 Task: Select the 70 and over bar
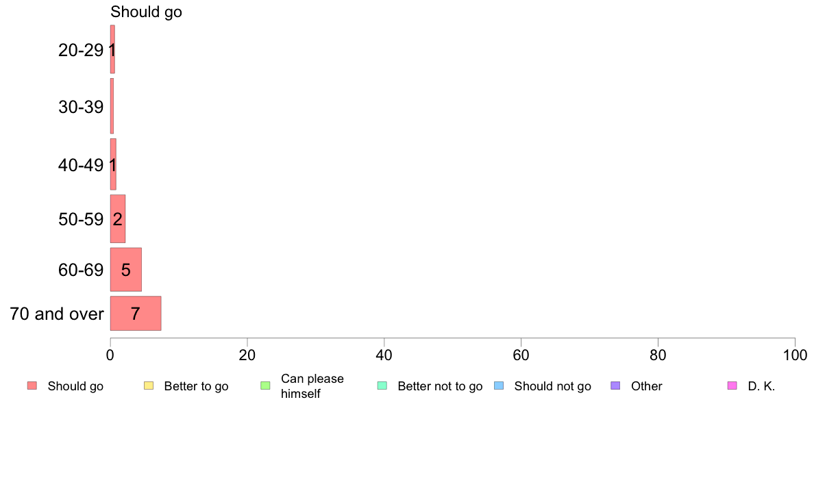click(x=136, y=314)
